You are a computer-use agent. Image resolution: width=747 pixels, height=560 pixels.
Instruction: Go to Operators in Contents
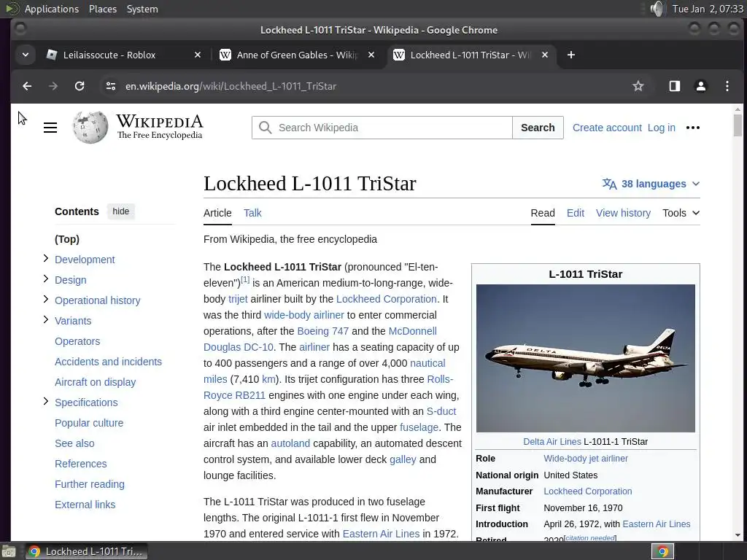click(x=77, y=341)
